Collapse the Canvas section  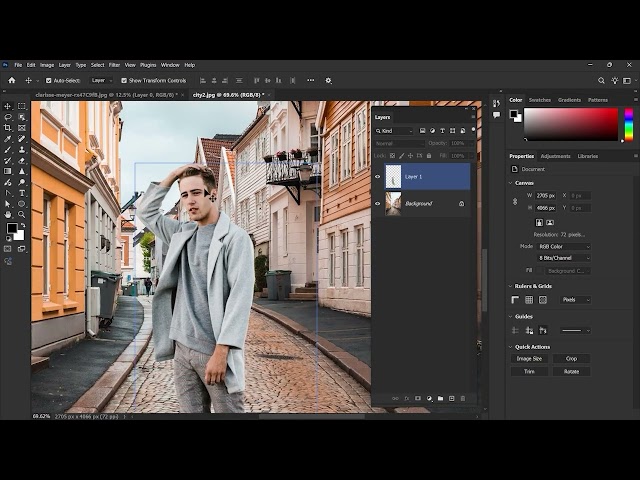(x=511, y=183)
